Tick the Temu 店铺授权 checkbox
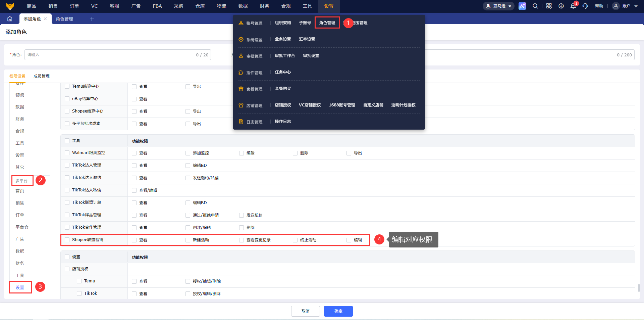 point(79,281)
